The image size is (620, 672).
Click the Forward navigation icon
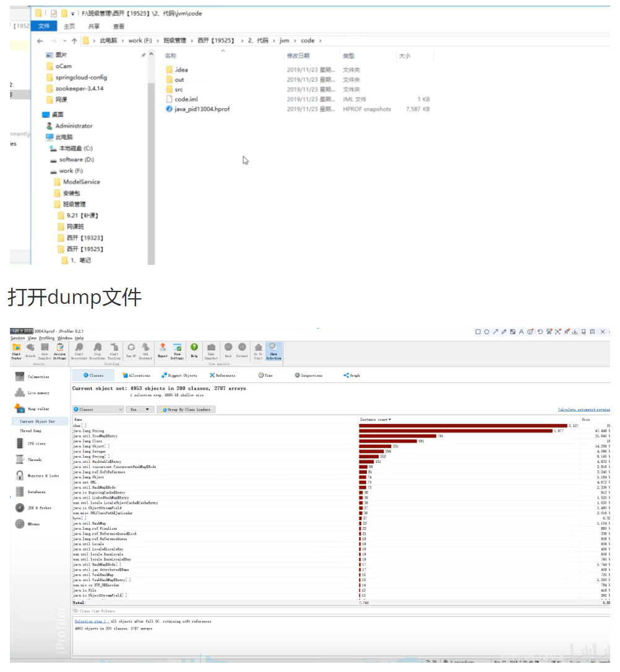click(x=242, y=350)
